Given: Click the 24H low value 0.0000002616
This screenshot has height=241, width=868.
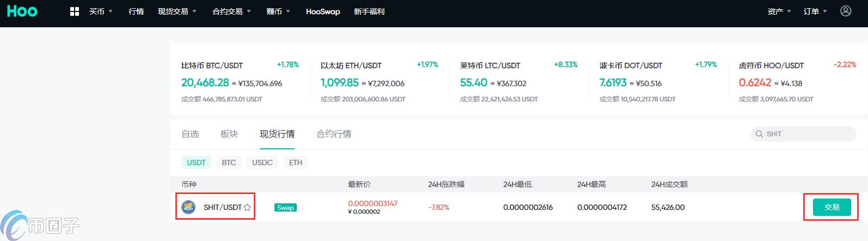Looking at the screenshot, I should (x=528, y=207).
